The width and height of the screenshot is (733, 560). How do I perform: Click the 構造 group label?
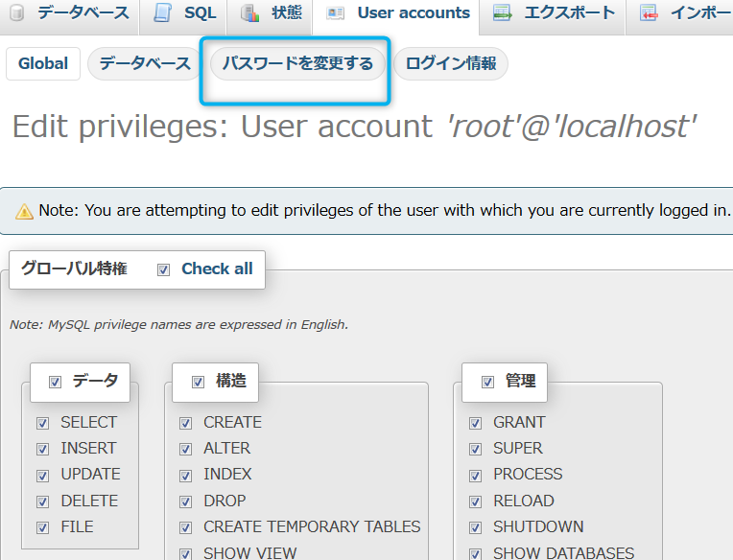click(x=231, y=381)
